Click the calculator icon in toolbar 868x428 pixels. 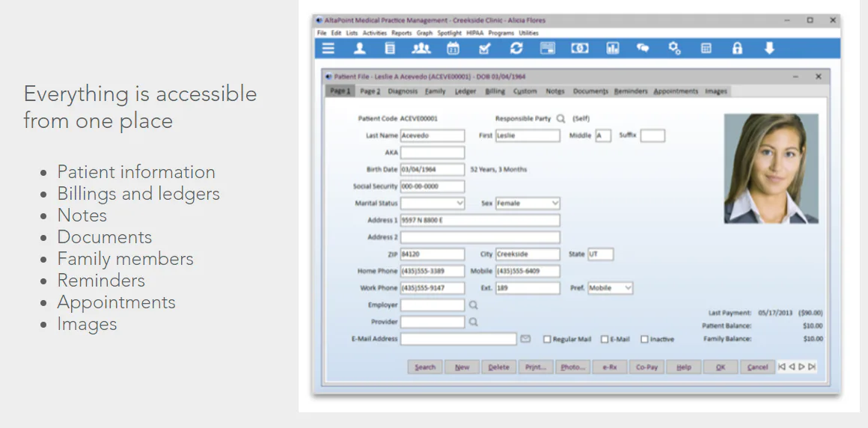[706, 48]
